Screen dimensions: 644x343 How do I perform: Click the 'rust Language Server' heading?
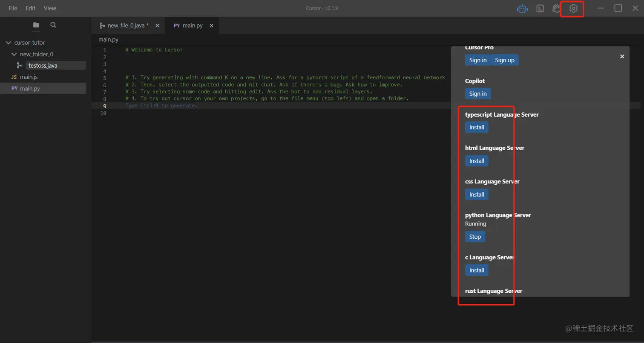(494, 291)
